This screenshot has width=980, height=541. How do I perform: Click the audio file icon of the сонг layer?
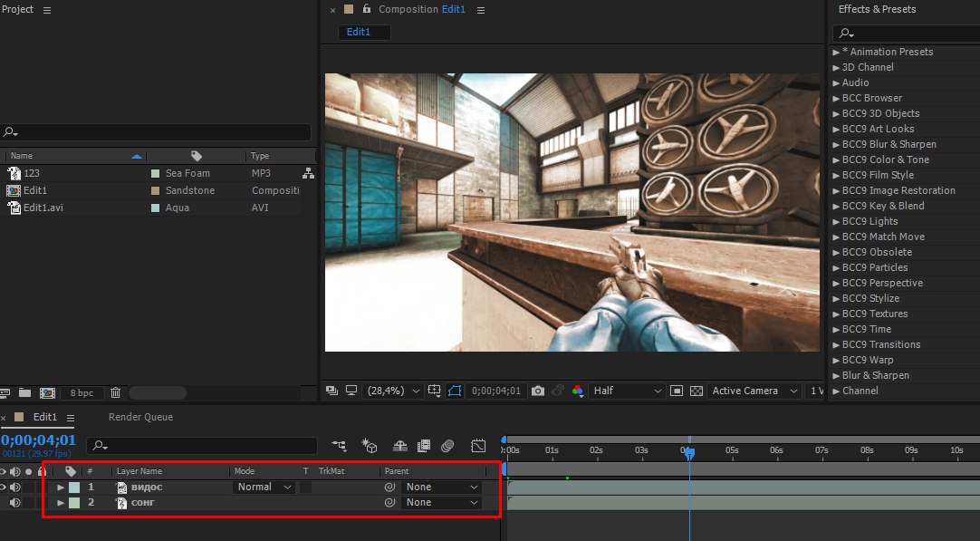click(122, 503)
